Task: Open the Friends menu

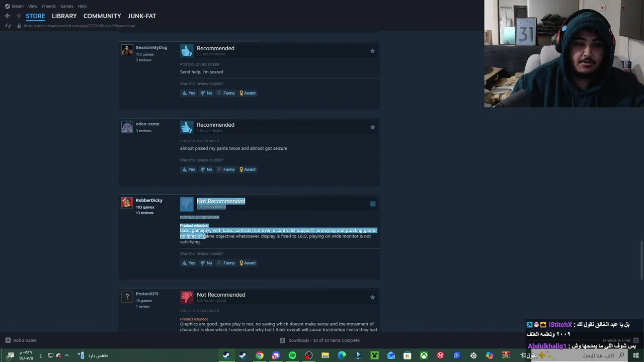Action: coord(49,6)
